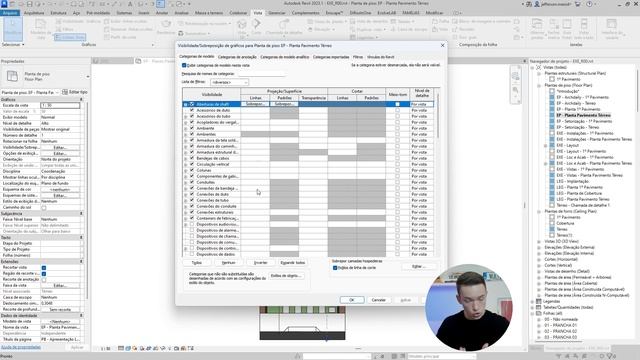Click the Ajuda de propriedades link
This screenshot has height=360, width=640.
click(x=20, y=347)
